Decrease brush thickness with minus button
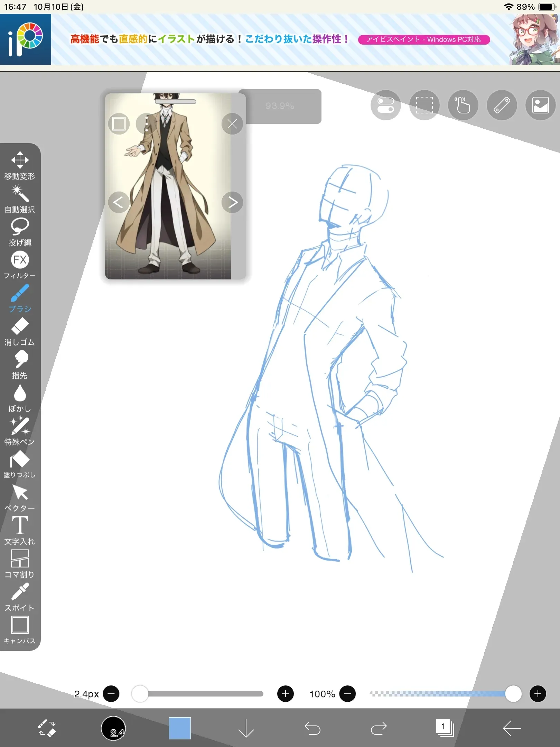The image size is (560, 747). point(111,694)
